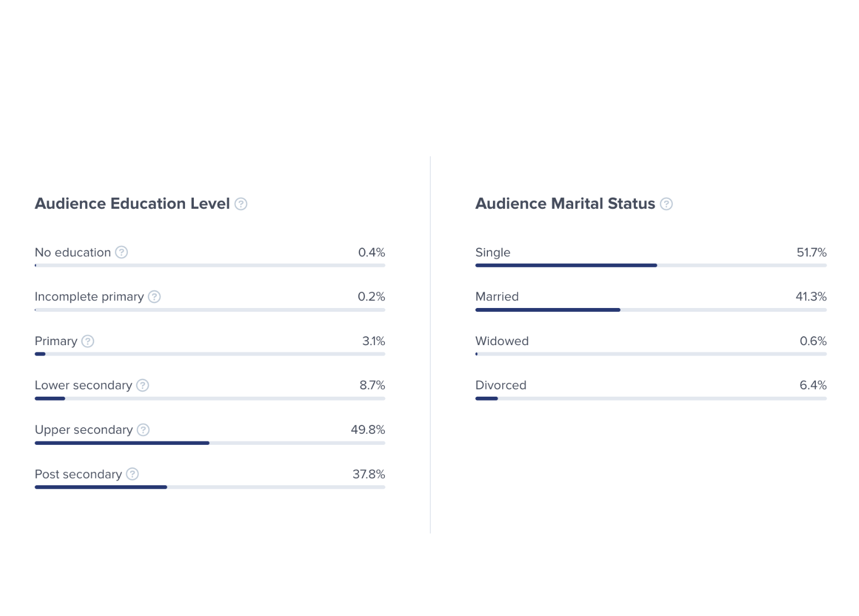Viewport: 859px width, 616px height.
Task: Click help icon beside Audience Education Level
Action: tap(241, 204)
